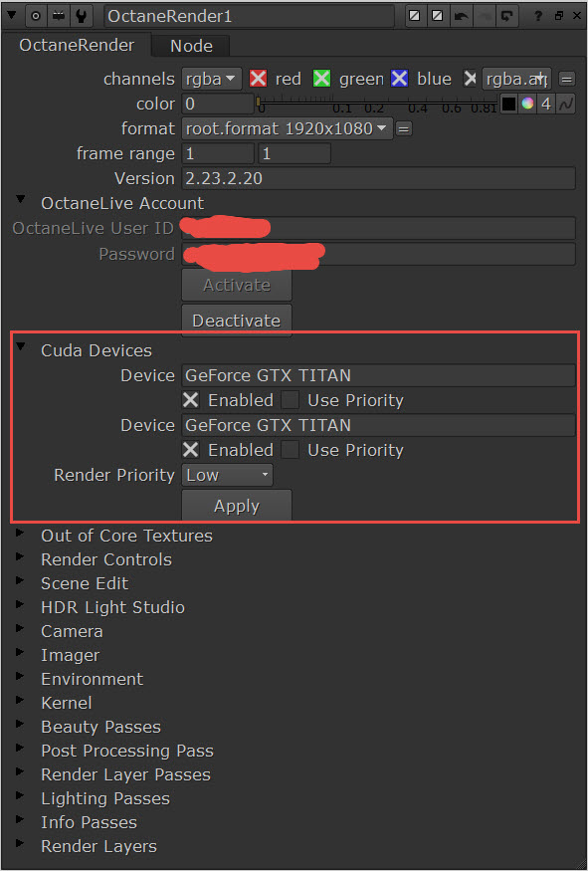This screenshot has height=871, width=588.
Task: Click the revert panel icon next to redo
Action: point(505,16)
